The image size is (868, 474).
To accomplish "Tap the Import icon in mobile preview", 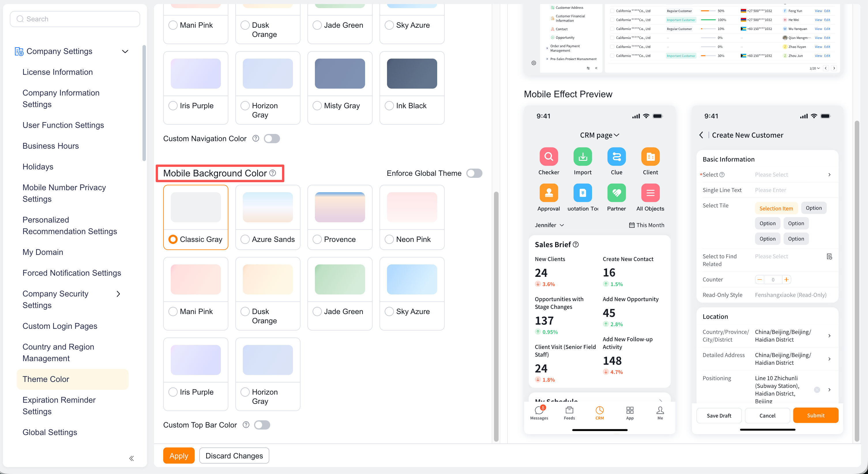I will click(583, 156).
